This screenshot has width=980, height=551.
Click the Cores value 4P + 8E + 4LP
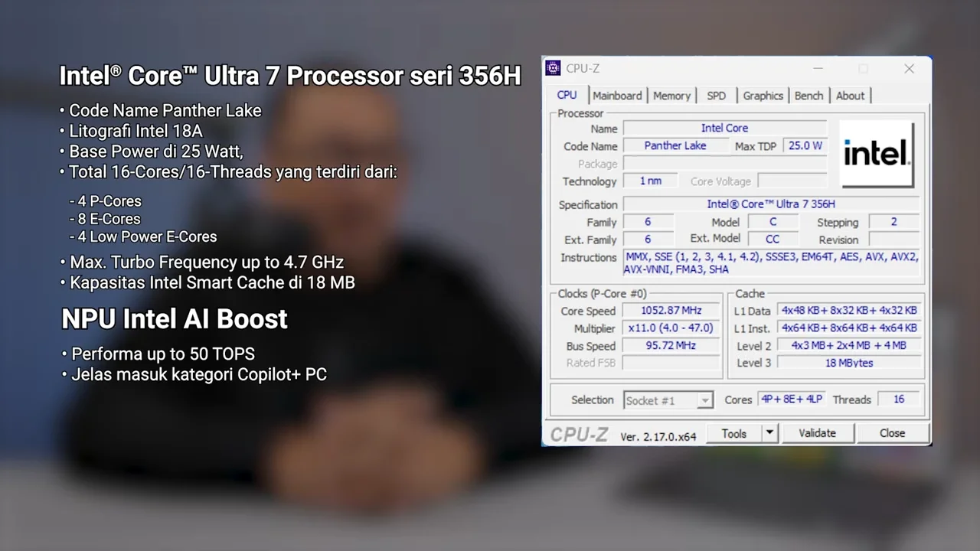pos(792,399)
